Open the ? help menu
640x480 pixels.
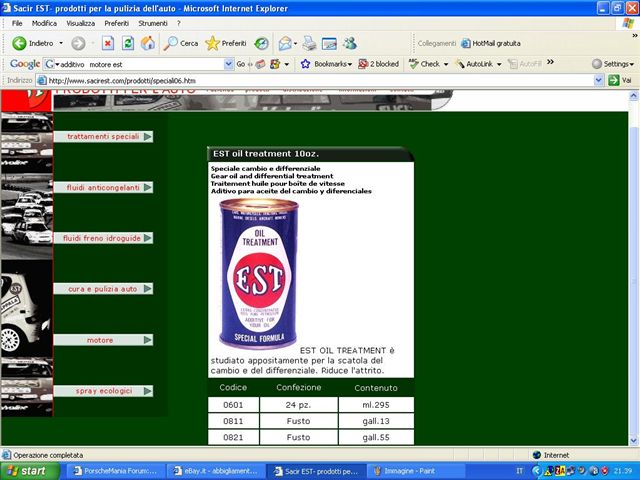tap(179, 23)
